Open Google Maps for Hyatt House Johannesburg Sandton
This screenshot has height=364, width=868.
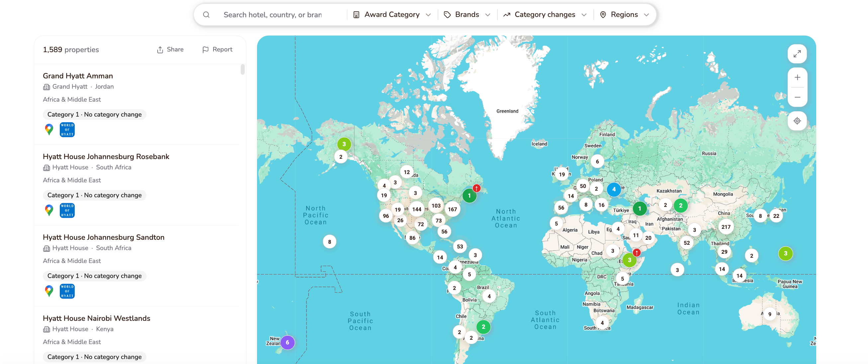[49, 291]
